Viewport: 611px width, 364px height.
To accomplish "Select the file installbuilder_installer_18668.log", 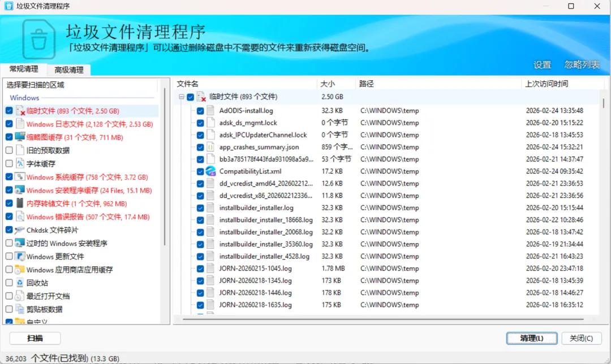I will [x=266, y=220].
